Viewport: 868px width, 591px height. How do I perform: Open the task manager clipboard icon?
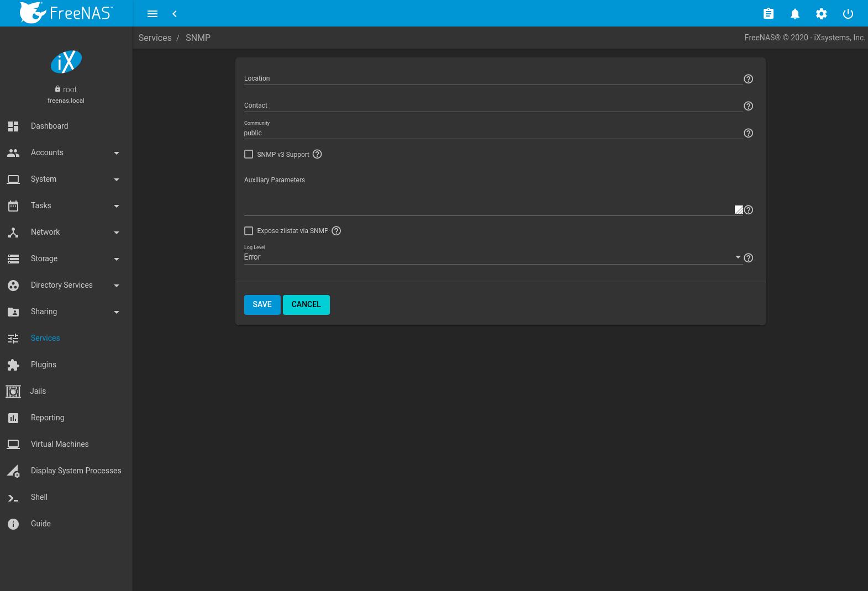coord(768,14)
